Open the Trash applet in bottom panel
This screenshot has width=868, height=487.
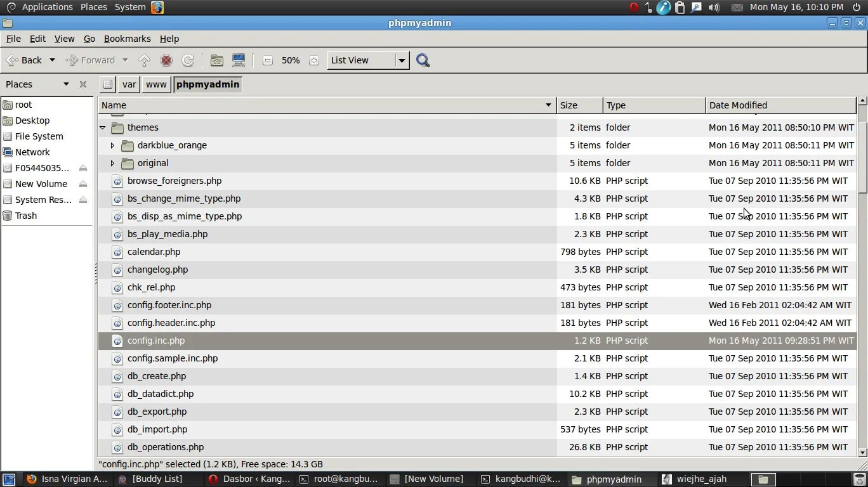[860, 479]
